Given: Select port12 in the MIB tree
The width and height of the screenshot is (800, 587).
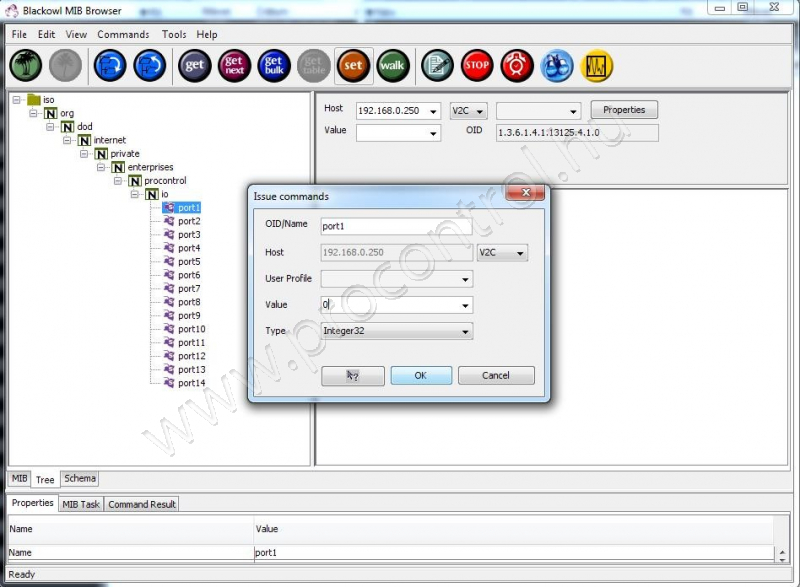Looking at the screenshot, I should click(x=192, y=356).
